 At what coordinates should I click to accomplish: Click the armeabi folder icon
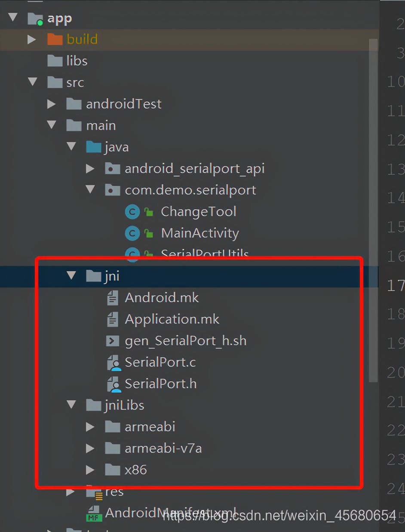click(113, 427)
